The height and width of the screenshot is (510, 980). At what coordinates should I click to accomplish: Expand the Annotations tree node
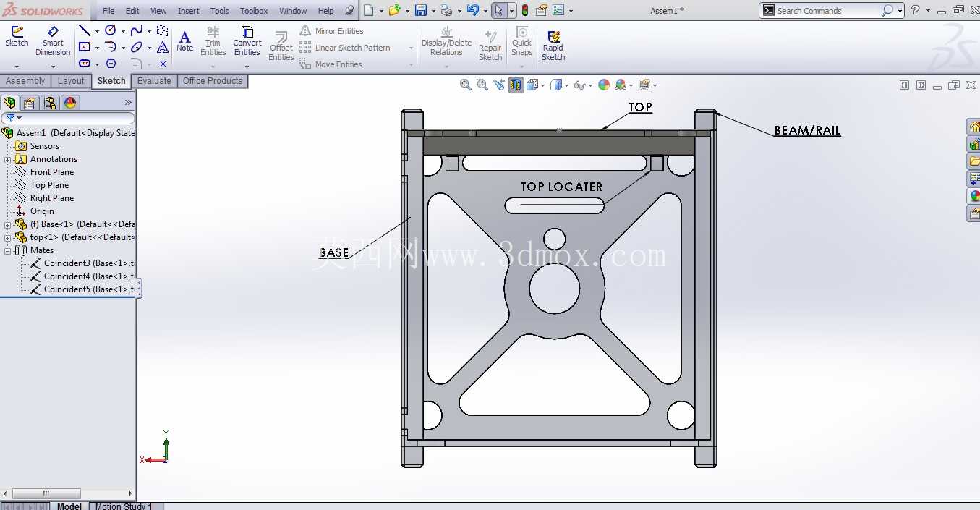coord(7,159)
